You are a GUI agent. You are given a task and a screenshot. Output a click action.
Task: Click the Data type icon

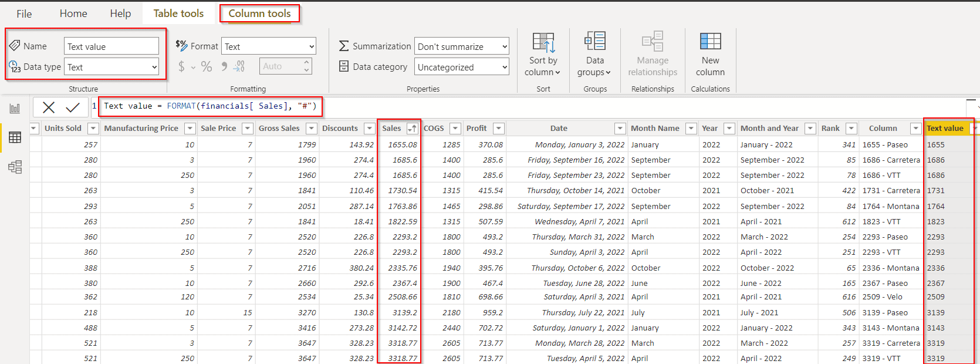tap(15, 67)
